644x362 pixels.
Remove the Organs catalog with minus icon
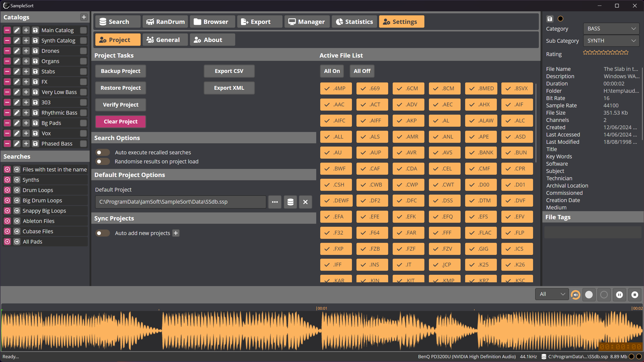coord(7,61)
